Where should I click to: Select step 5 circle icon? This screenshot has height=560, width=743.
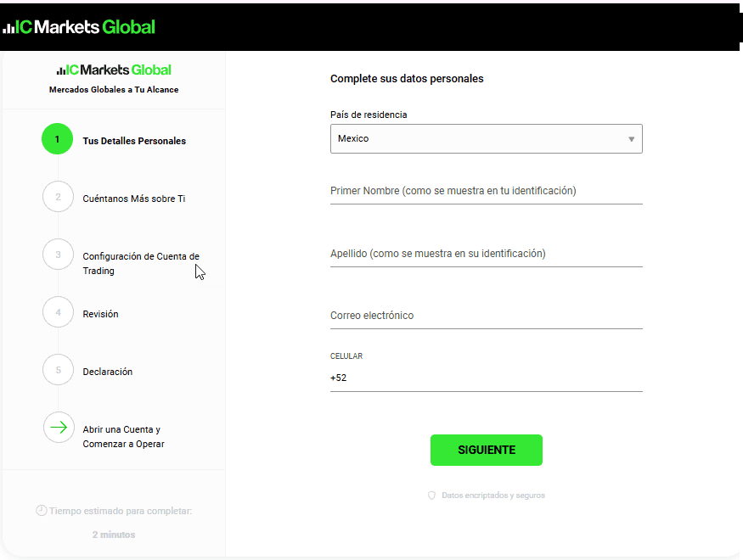(58, 370)
